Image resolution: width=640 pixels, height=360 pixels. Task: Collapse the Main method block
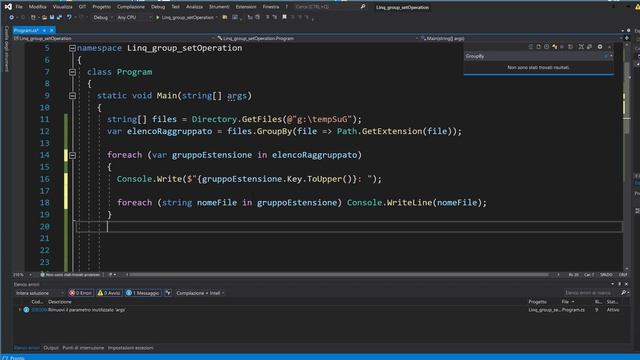[72, 96]
